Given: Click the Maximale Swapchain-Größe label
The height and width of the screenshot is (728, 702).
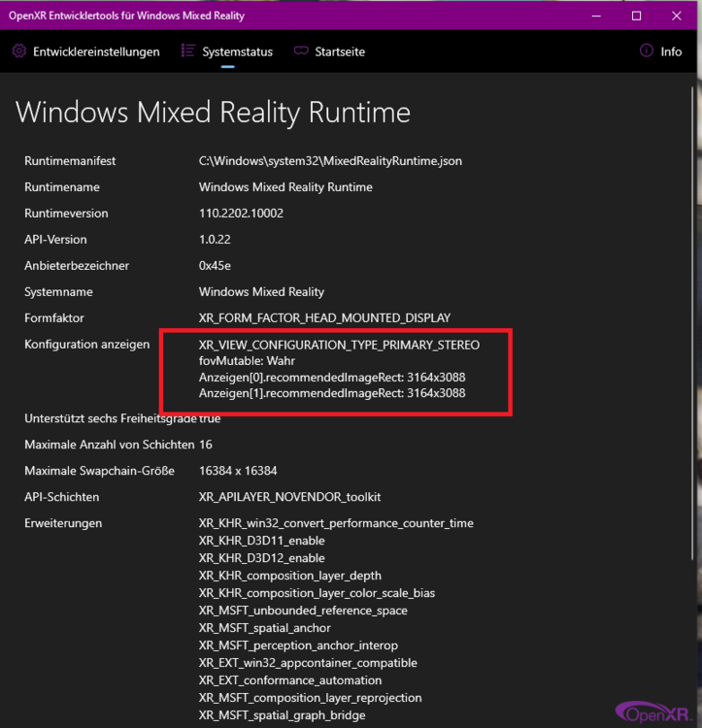Looking at the screenshot, I should (99, 471).
